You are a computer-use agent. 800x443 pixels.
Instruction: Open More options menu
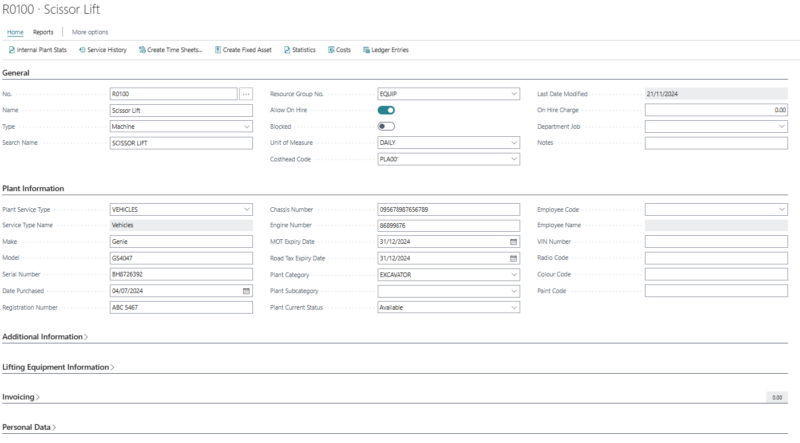point(90,32)
